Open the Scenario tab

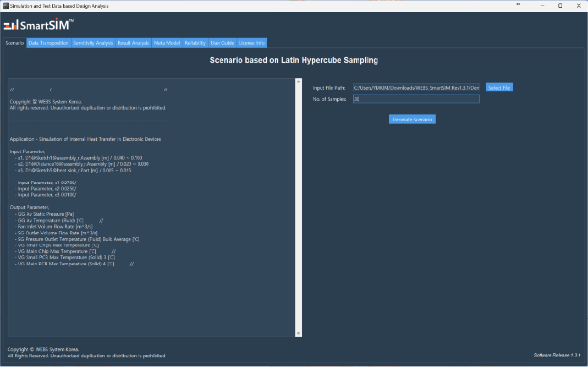click(15, 43)
